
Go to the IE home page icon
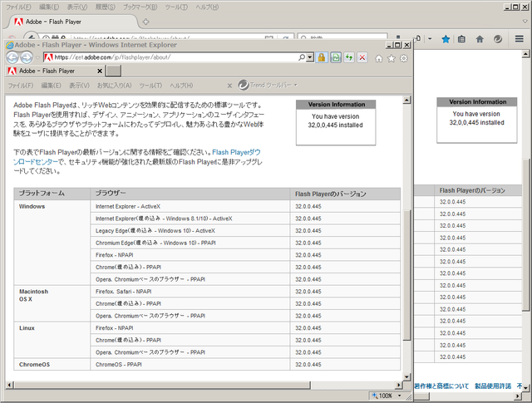pyautogui.click(x=379, y=59)
